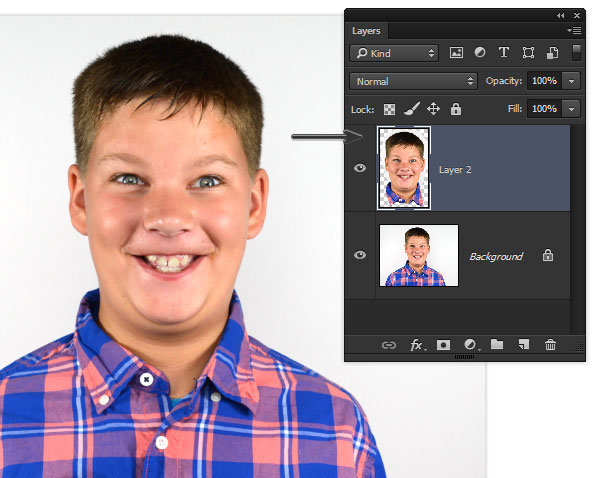Create a new group folder

tap(497, 344)
